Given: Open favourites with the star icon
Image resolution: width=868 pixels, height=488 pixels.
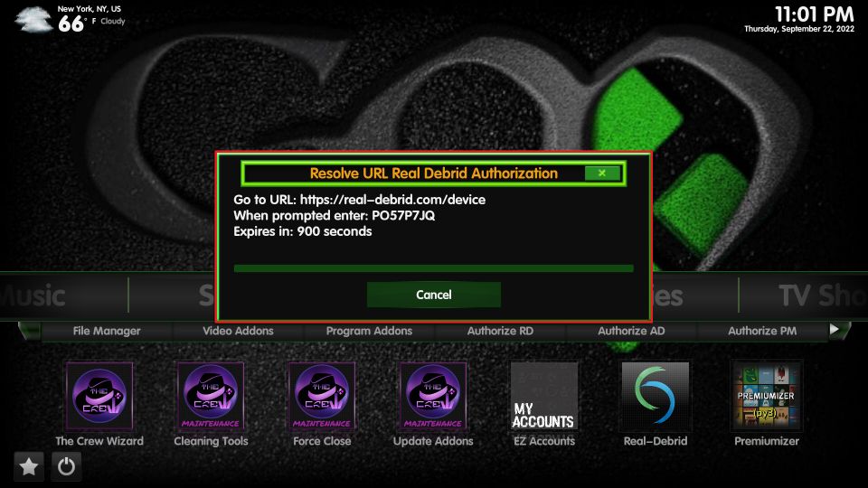Looking at the screenshot, I should click(x=29, y=467).
